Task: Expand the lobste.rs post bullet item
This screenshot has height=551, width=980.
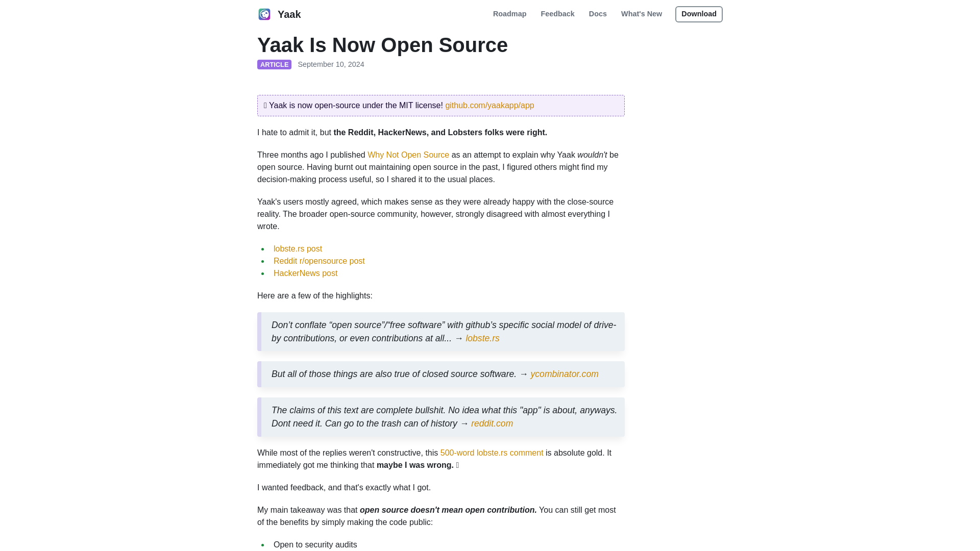Action: pos(298,248)
